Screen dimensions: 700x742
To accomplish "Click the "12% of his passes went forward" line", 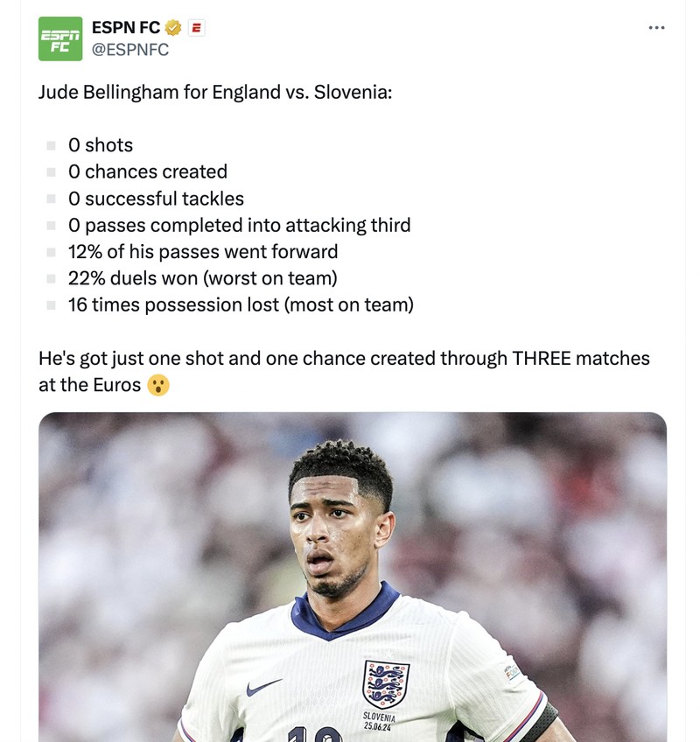I will (203, 252).
